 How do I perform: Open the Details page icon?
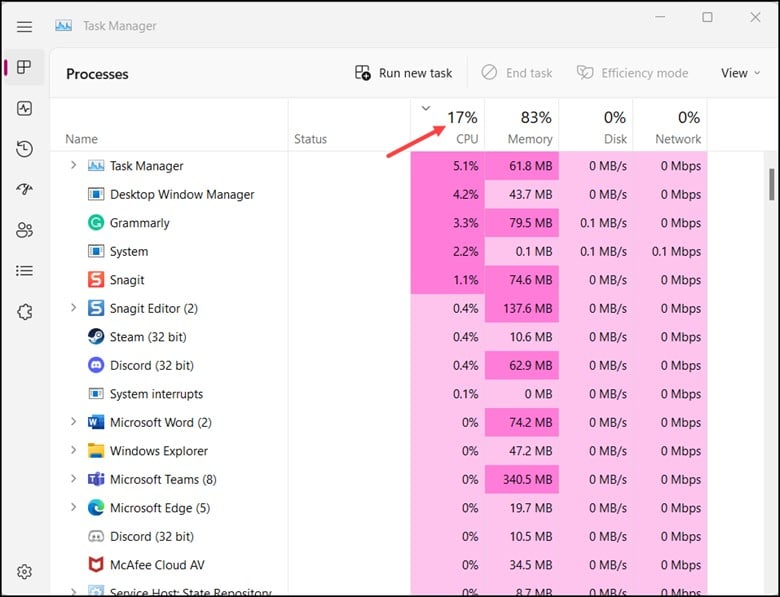[x=25, y=271]
